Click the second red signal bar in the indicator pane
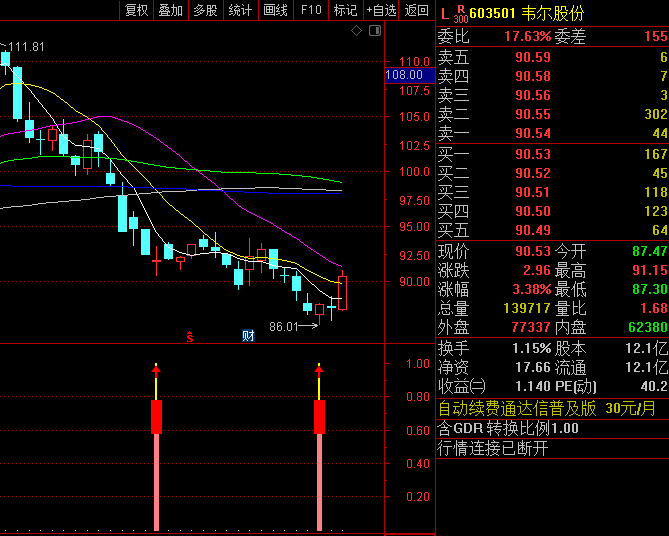Viewport: 669px width, 536px height. coord(319,447)
